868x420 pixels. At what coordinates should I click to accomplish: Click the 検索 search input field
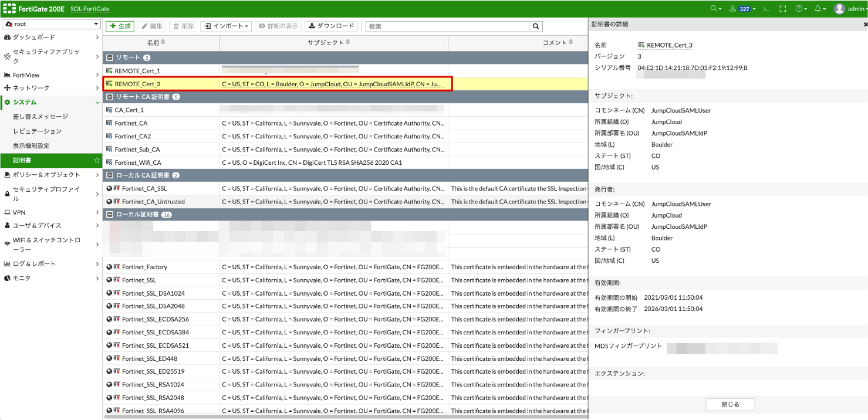[x=447, y=26]
